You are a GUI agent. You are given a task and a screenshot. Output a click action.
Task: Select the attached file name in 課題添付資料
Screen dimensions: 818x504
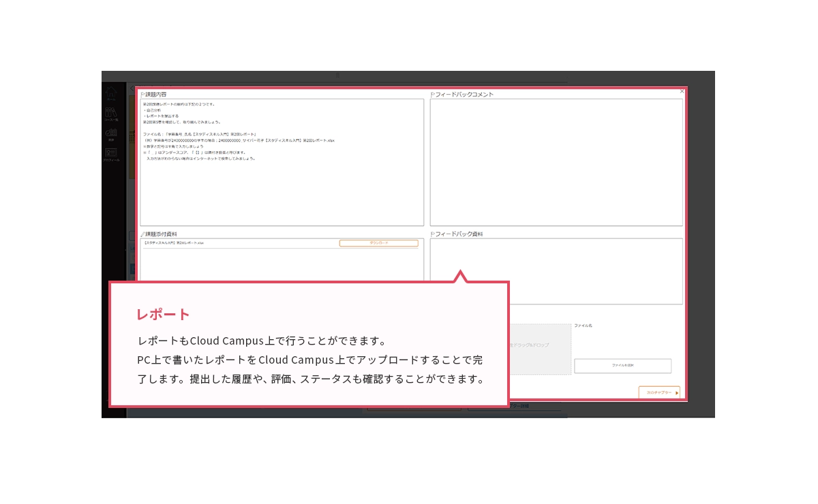175,242
